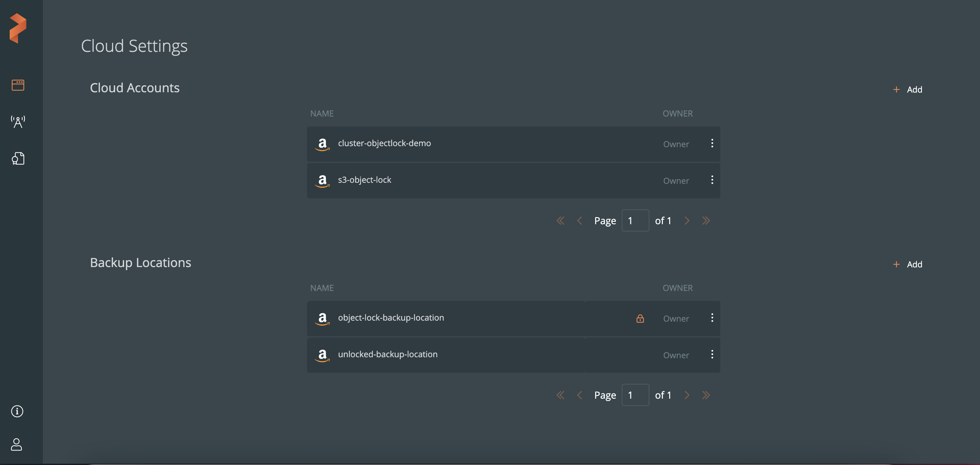Click the information icon in the sidebar
This screenshot has width=980, height=465.
(x=17, y=411)
